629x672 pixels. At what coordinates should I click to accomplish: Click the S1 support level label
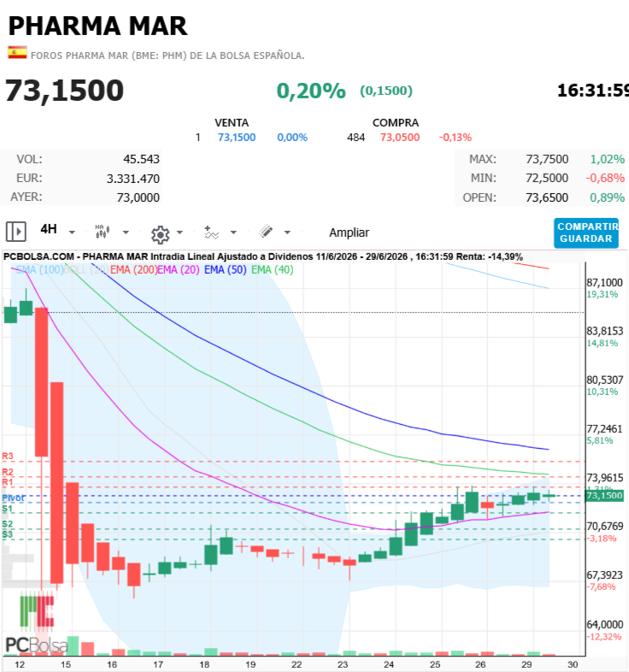click(8, 509)
